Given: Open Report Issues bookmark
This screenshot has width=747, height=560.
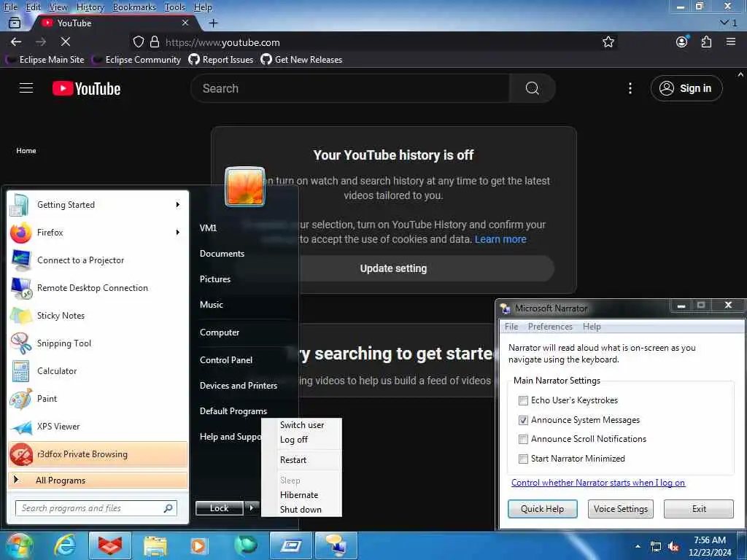Looking at the screenshot, I should pyautogui.click(x=220, y=60).
